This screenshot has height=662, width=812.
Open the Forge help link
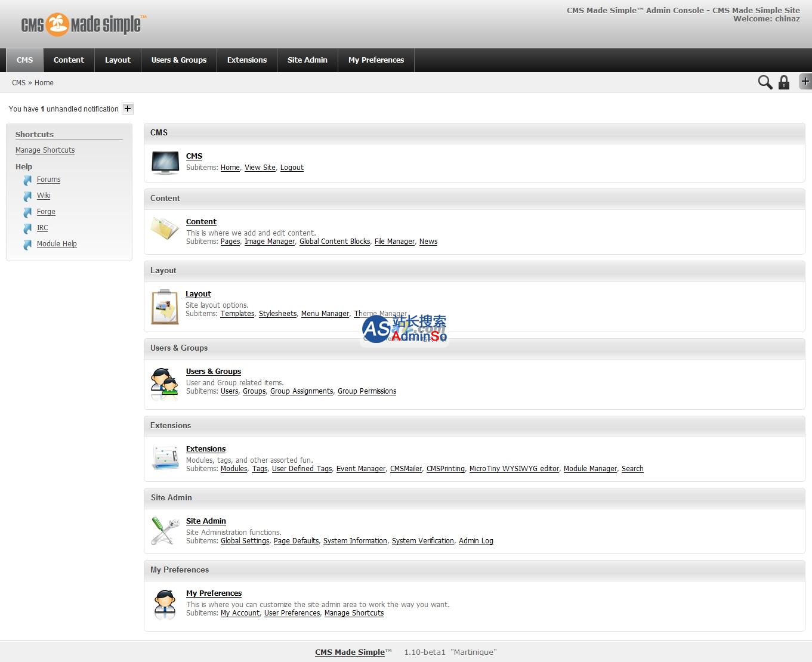pyautogui.click(x=46, y=212)
